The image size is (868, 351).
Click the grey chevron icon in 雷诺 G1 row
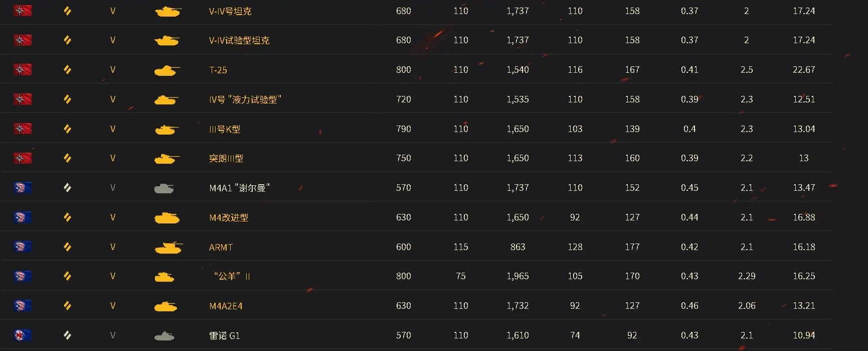pos(67,335)
